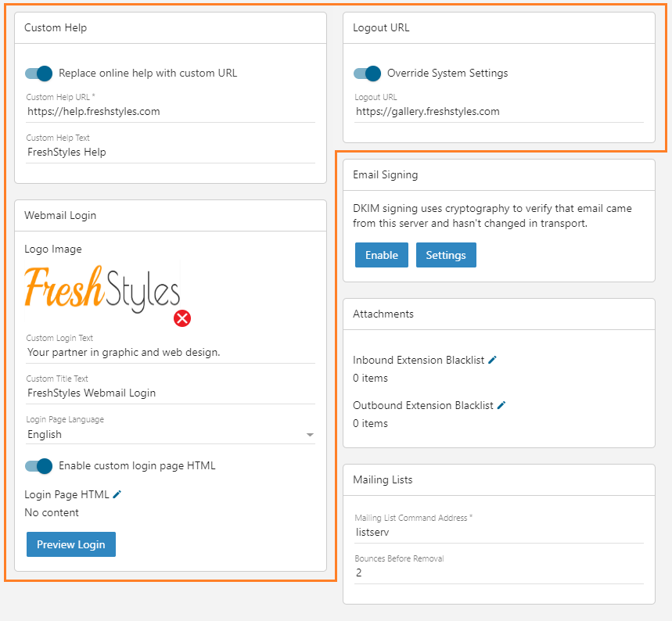Screen dimensions: 672x621
Task: Select English in the language combo box
Action: pyautogui.click(x=45, y=435)
